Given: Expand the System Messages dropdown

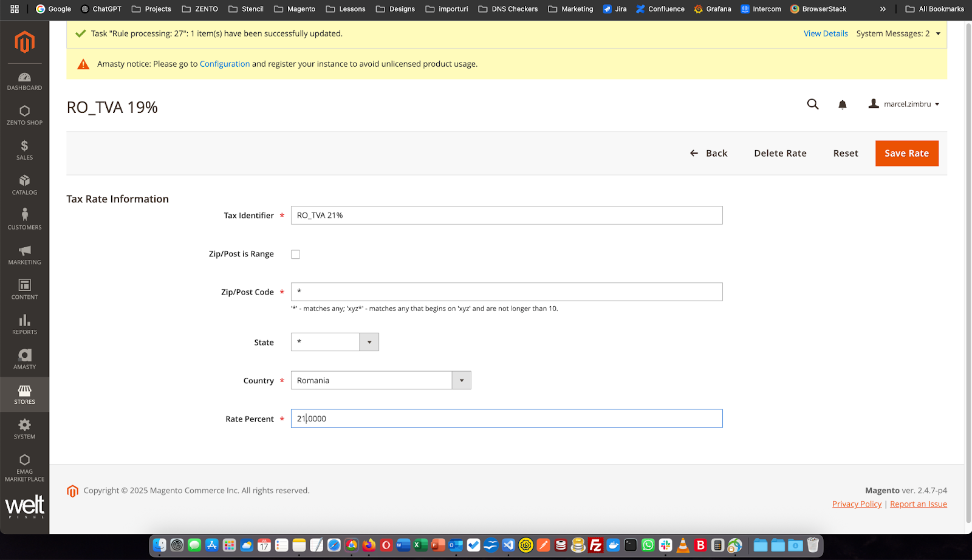Looking at the screenshot, I should click(x=898, y=33).
